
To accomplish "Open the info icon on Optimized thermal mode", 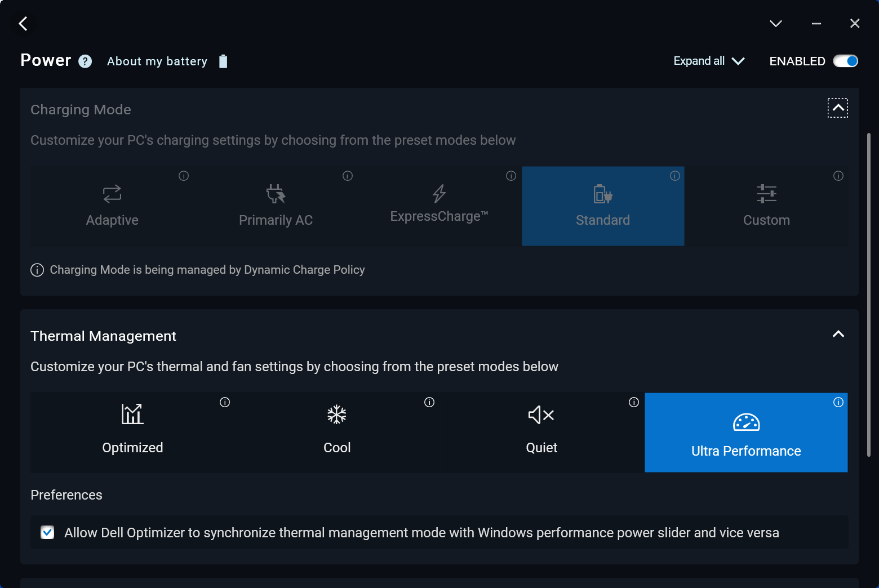I will point(225,402).
